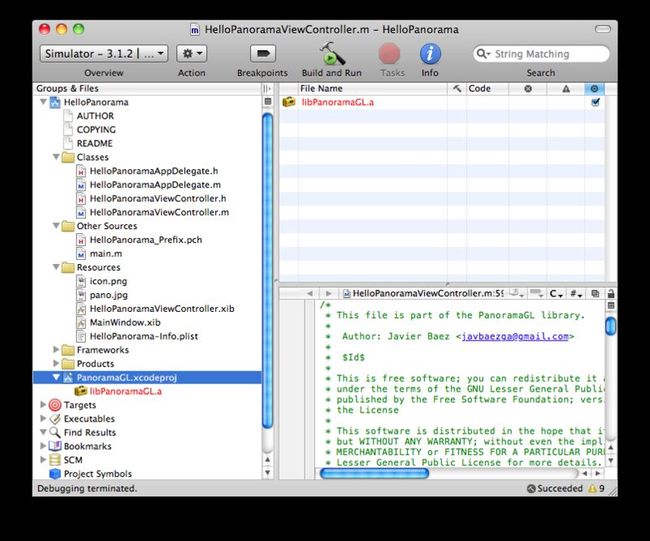Click the Find Results magnifier icon
Screen dimensions: 650x541
(55, 432)
